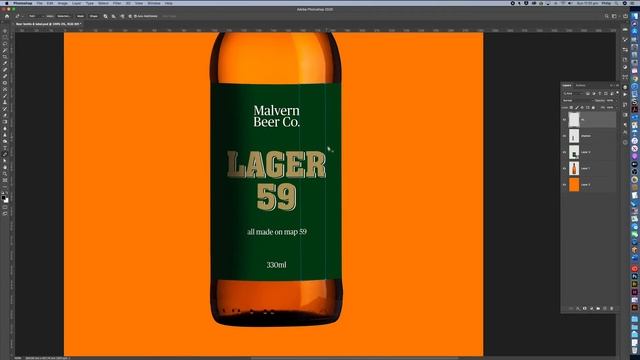Select the Horizontal Type tool

point(5,148)
